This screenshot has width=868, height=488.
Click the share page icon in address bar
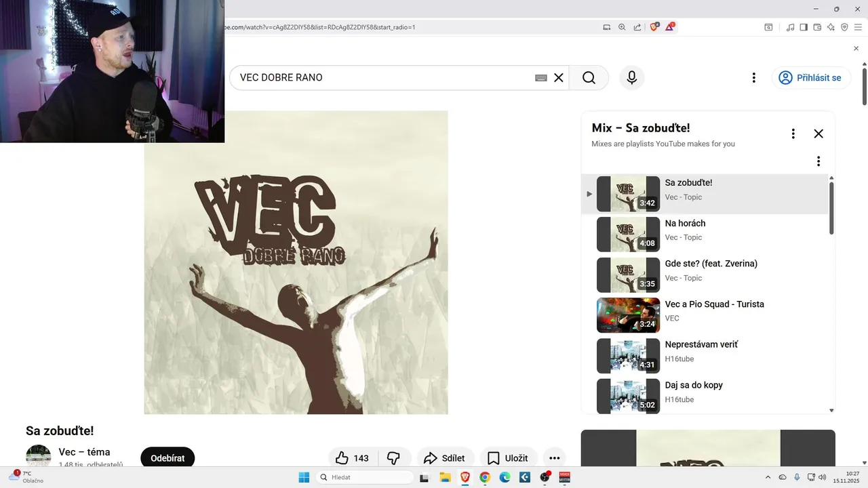(x=637, y=27)
